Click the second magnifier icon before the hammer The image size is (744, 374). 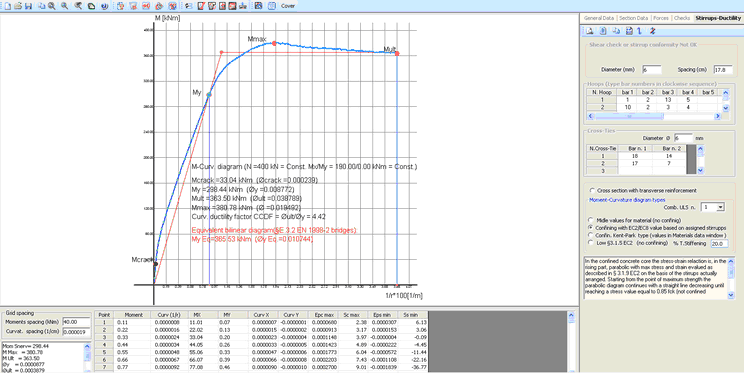pyautogui.click(x=65, y=6)
